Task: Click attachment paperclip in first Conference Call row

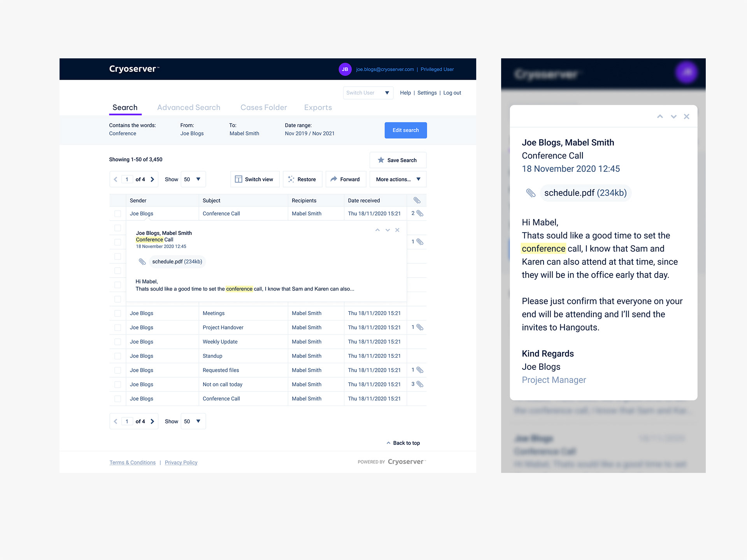Action: click(x=420, y=213)
